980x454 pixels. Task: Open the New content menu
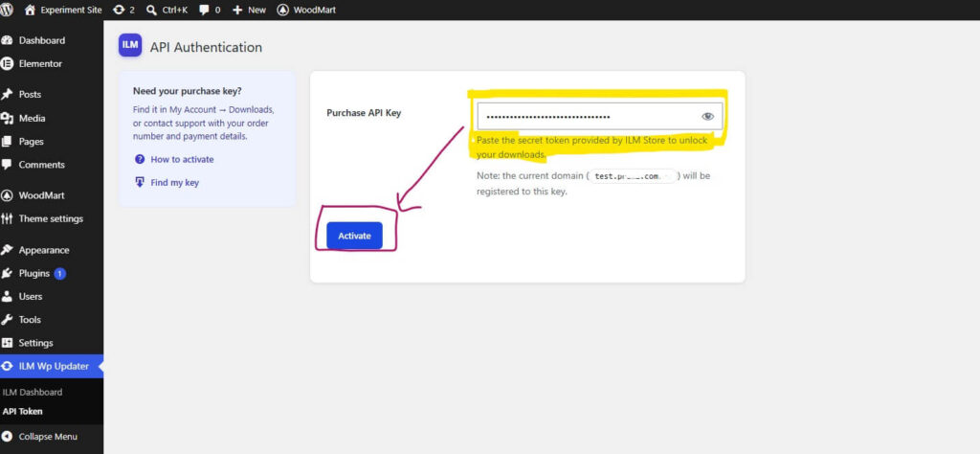[x=249, y=10]
